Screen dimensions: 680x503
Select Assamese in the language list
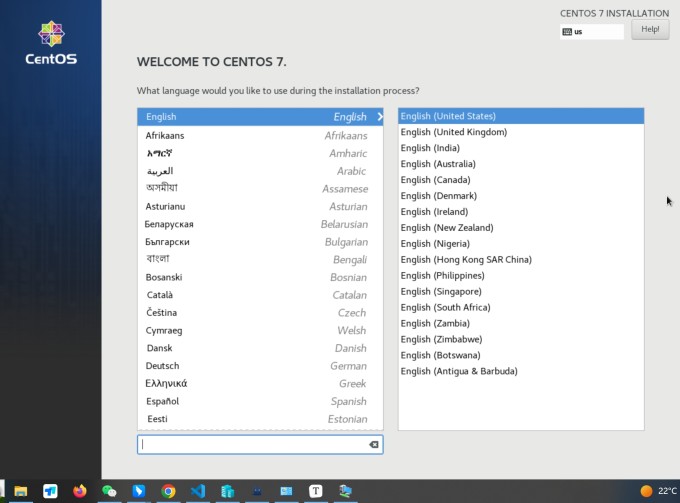point(260,189)
